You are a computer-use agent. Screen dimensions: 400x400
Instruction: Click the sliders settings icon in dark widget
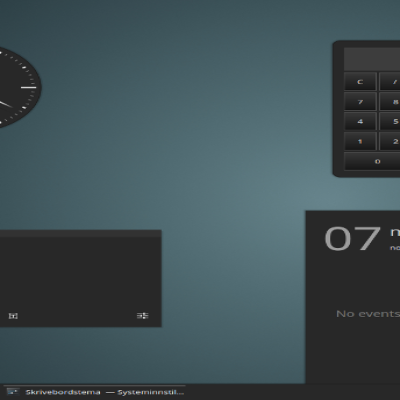(x=143, y=315)
